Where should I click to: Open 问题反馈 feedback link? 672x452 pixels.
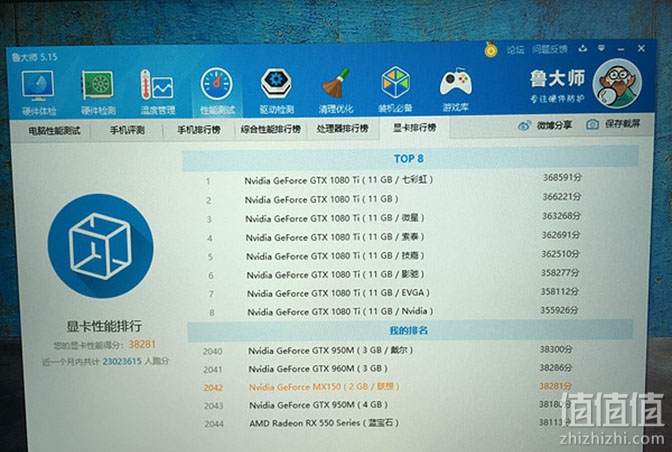click(550, 49)
